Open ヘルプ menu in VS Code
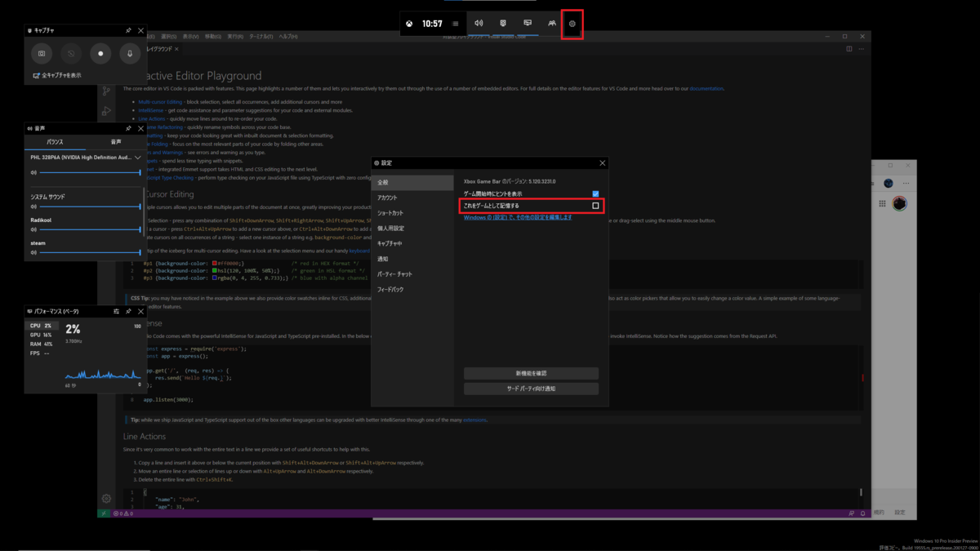The width and height of the screenshot is (980, 551). 288,37
